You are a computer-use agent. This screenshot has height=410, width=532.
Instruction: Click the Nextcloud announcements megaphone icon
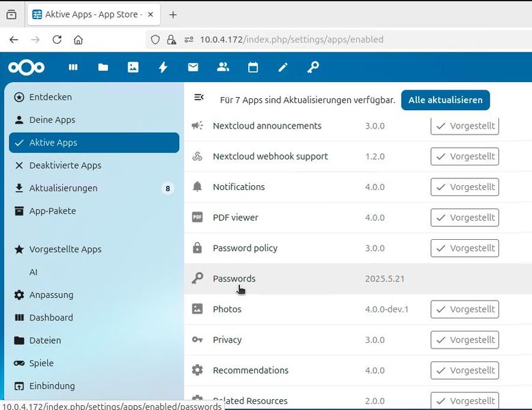[x=197, y=126]
